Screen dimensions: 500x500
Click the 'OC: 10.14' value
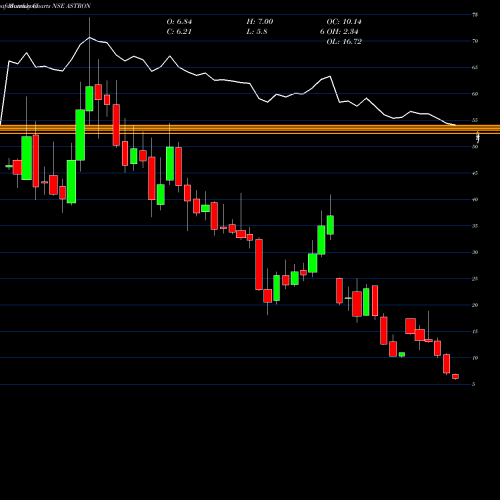[344, 22]
